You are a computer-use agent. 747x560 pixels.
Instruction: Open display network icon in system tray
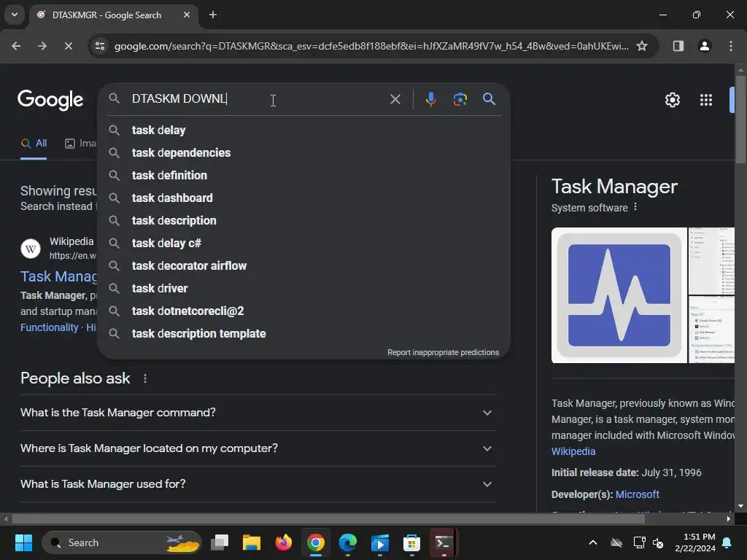[639, 542]
